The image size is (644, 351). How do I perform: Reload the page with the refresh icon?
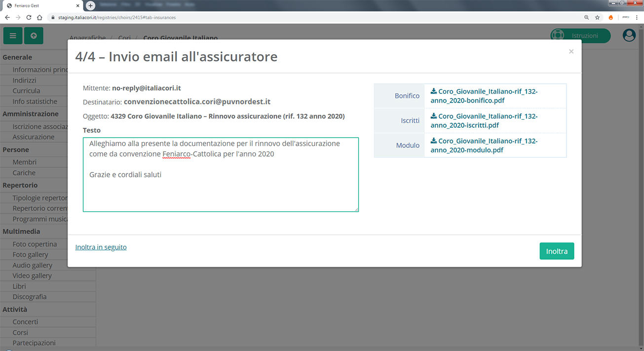click(28, 16)
